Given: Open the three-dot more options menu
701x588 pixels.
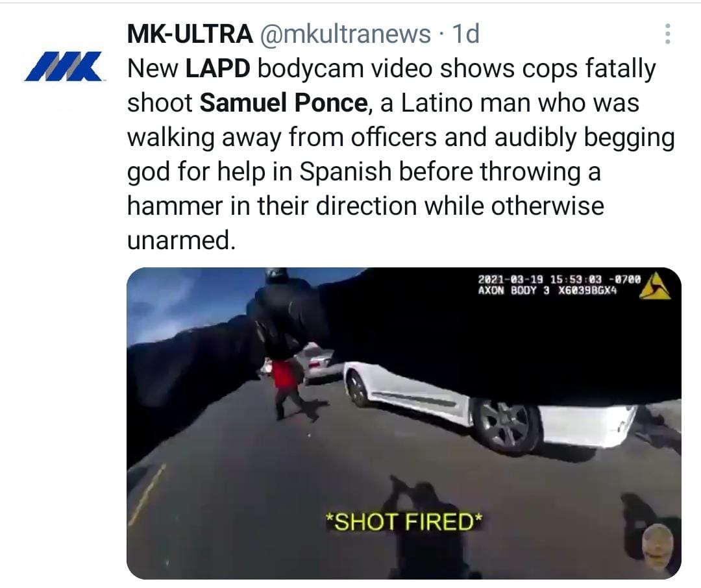Looking at the screenshot, I should (667, 34).
